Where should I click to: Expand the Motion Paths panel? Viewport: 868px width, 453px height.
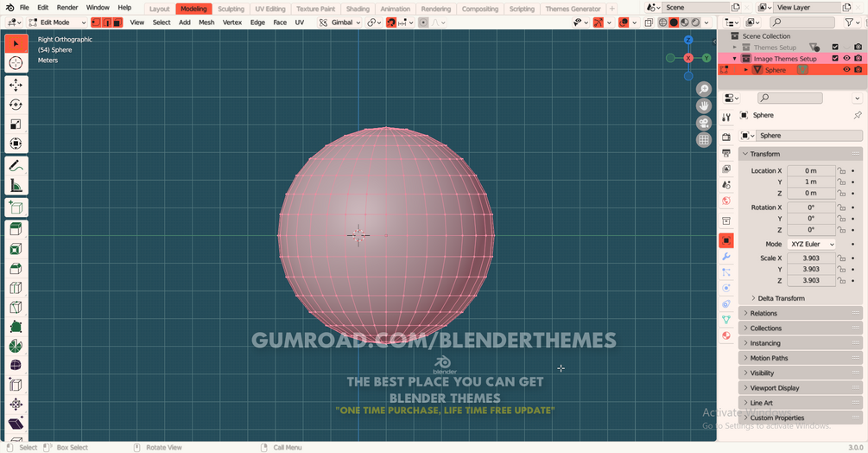pos(801,358)
